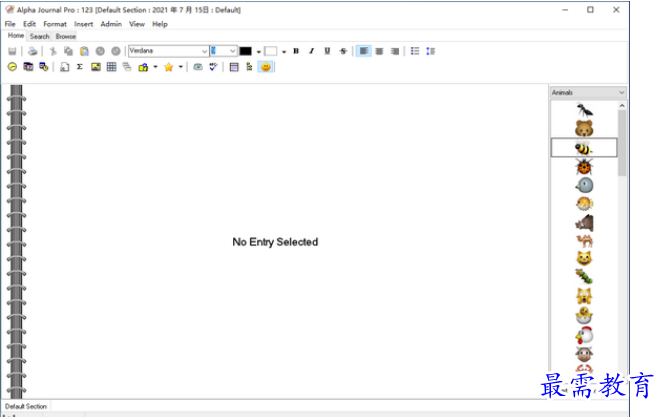Open the Animals category dropdown
The width and height of the screenshot is (662, 417).
click(588, 92)
